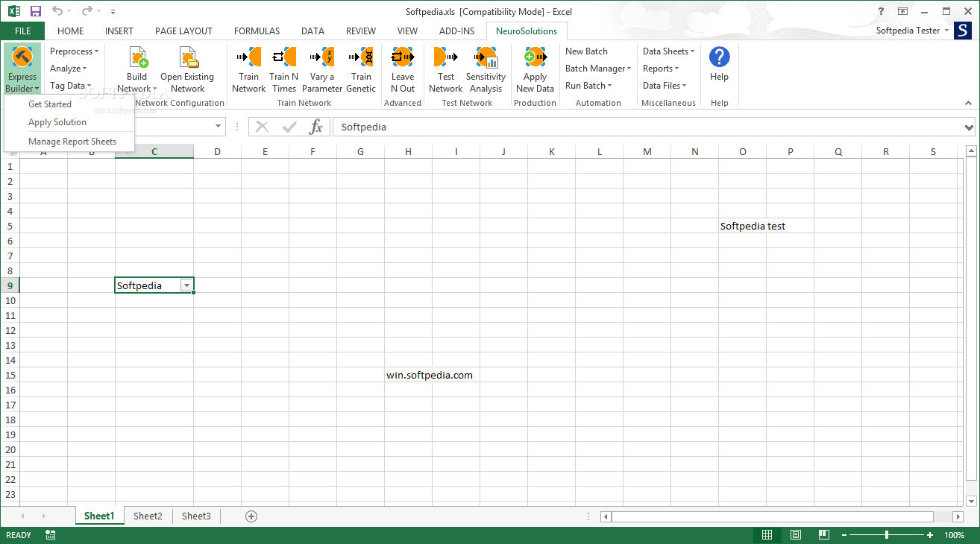This screenshot has width=980, height=544.
Task: Click the 100% zoom level
Action: coord(954,535)
